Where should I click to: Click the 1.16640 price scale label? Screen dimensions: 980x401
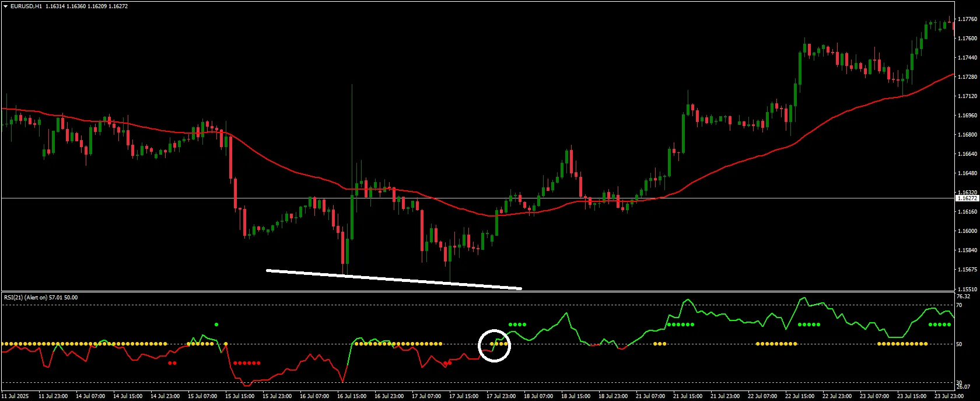967,154
